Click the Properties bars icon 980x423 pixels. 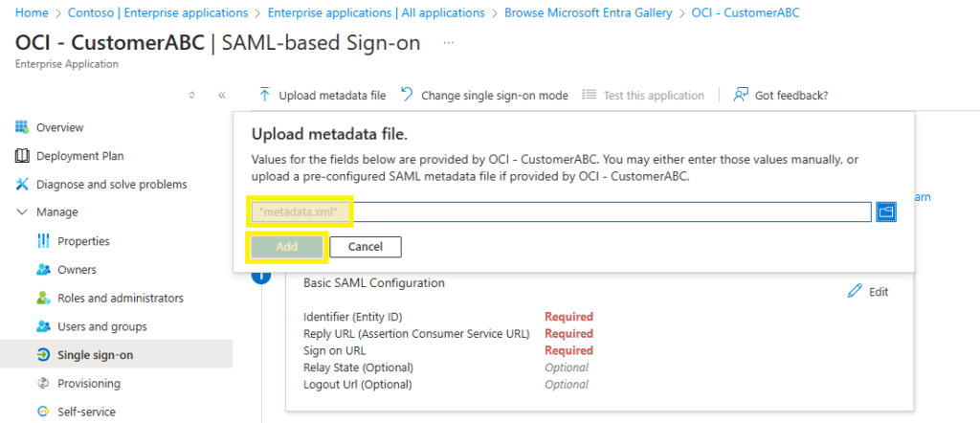[x=43, y=240]
